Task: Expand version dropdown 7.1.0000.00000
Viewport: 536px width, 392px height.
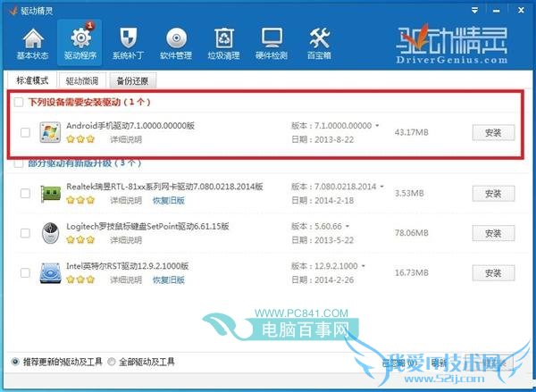Action: click(x=377, y=125)
